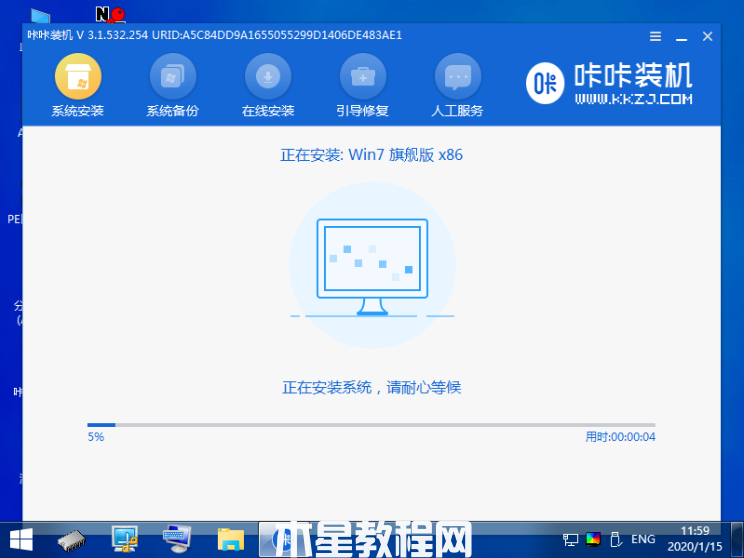Click the 5% progress label
744x558 pixels.
(x=96, y=437)
